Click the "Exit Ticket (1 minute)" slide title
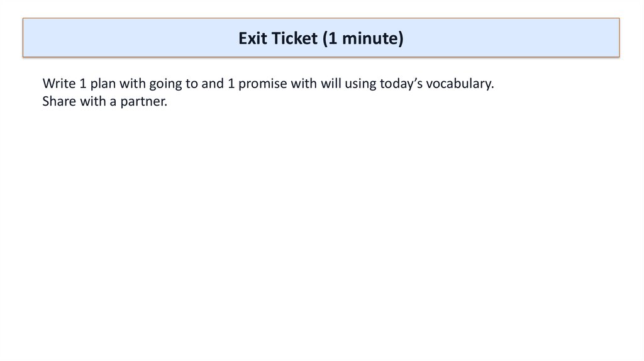 pyautogui.click(x=321, y=38)
